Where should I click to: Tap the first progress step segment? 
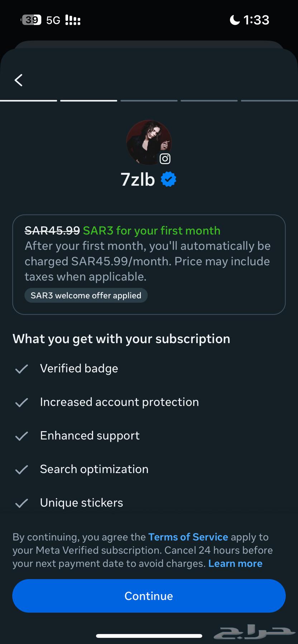(29, 101)
